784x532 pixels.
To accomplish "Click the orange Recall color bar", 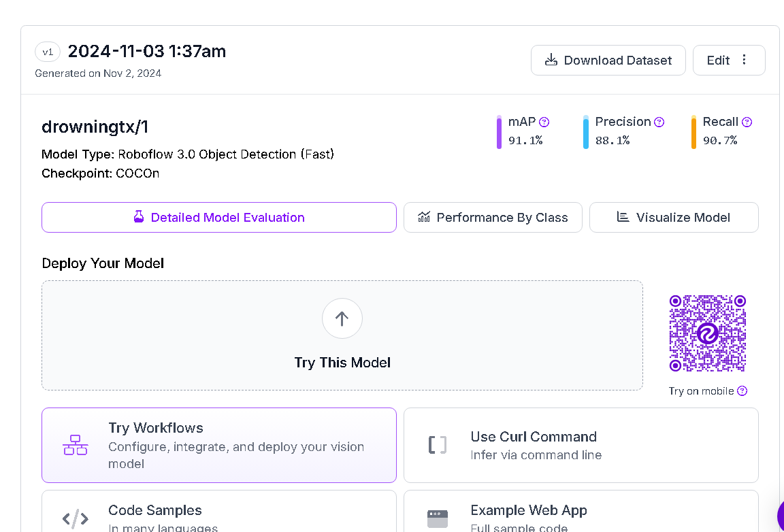I will (693, 132).
